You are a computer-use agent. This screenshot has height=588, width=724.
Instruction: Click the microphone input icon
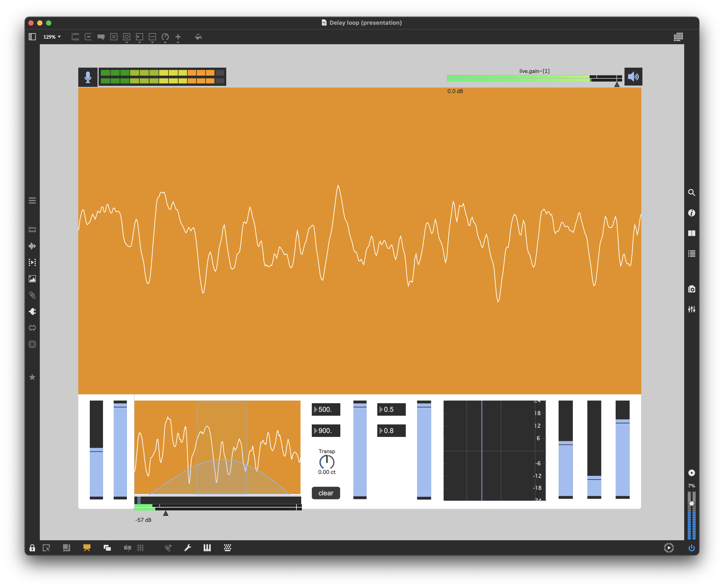[88, 77]
